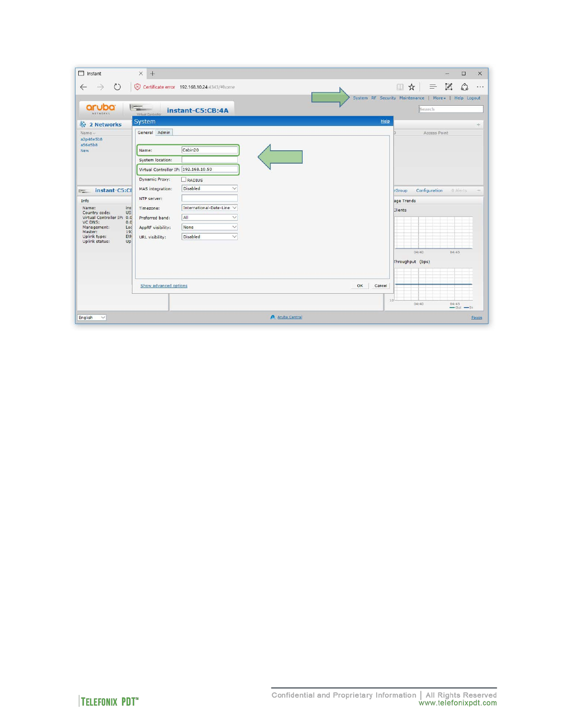Click the instant-C5:CB:4A controller title
Viewport: 563px width, 728px height.
(197, 110)
